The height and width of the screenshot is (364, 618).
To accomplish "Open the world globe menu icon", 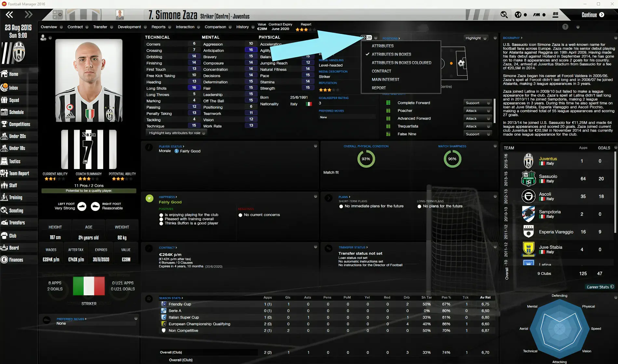I will (518, 15).
